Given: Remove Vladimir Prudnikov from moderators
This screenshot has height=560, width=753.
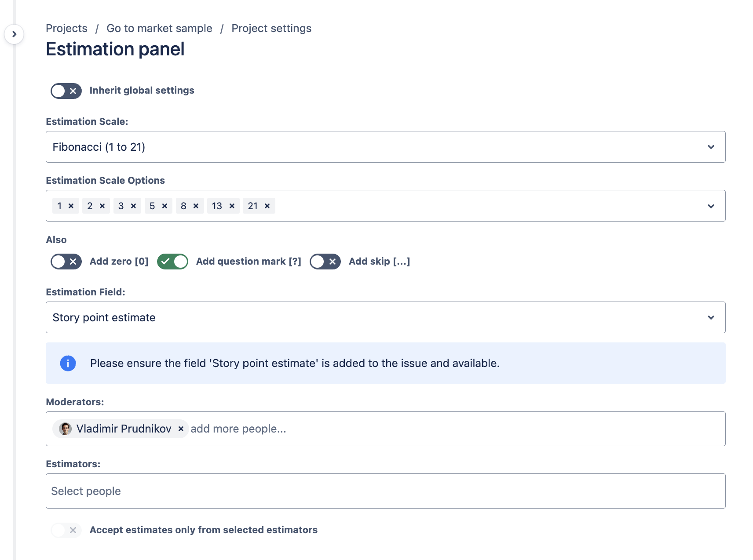Looking at the screenshot, I should (x=181, y=429).
